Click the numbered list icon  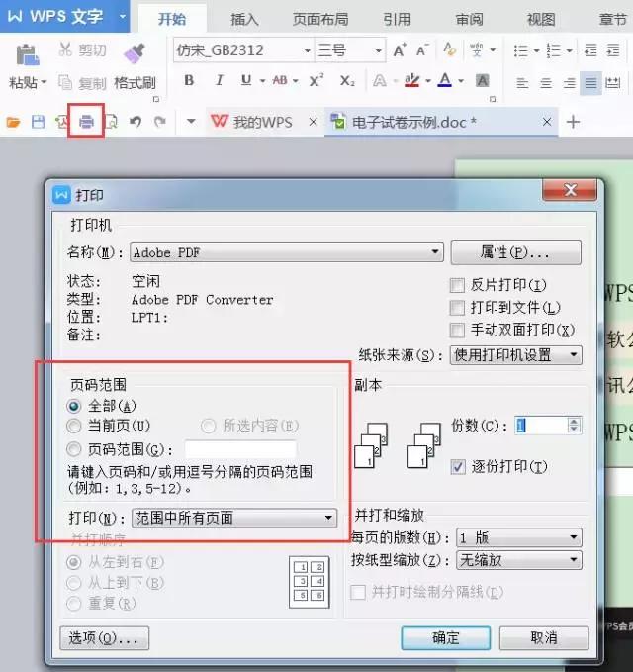[553, 50]
